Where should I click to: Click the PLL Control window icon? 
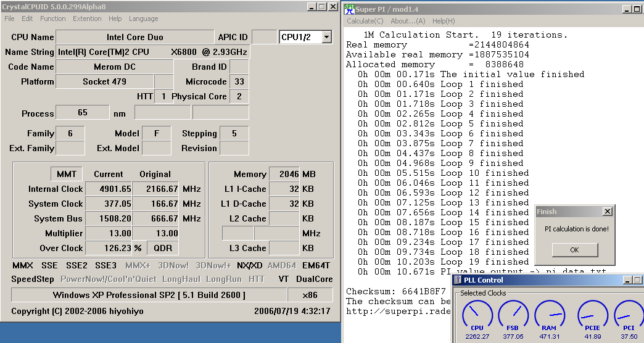click(x=458, y=280)
